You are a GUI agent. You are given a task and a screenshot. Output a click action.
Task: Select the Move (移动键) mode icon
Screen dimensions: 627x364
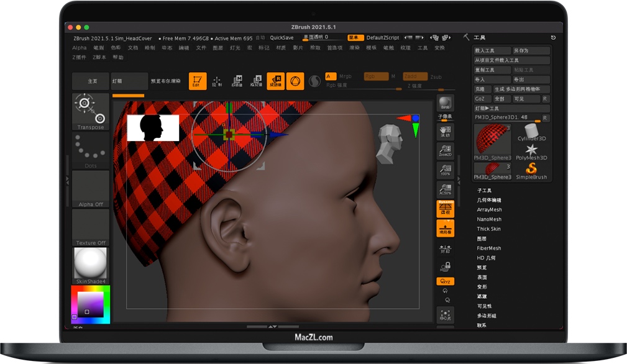[237, 80]
